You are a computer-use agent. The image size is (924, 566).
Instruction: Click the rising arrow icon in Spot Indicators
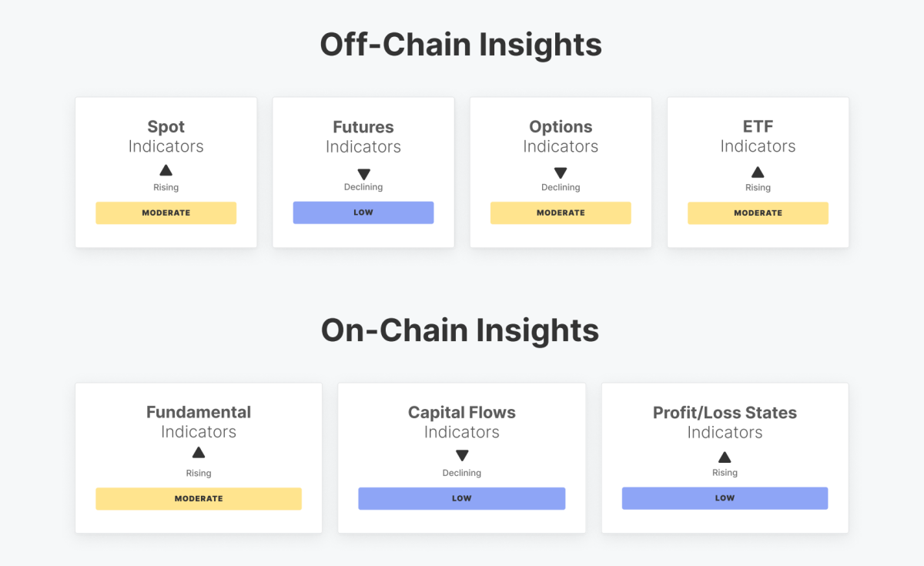[166, 171]
